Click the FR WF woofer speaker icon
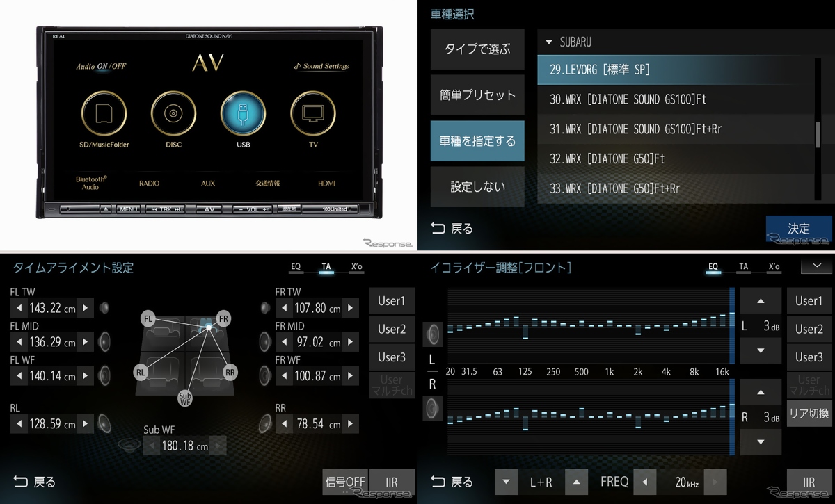The height and width of the screenshot is (504, 835). click(265, 375)
